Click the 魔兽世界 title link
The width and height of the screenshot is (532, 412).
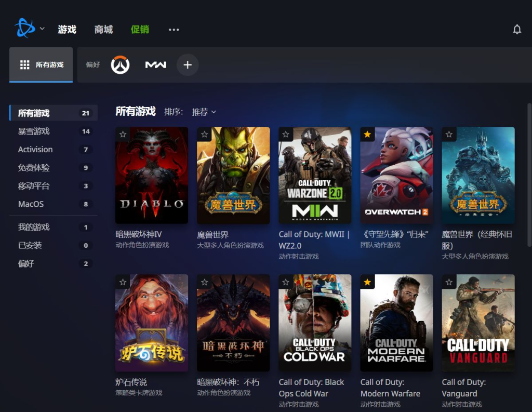[x=212, y=234]
